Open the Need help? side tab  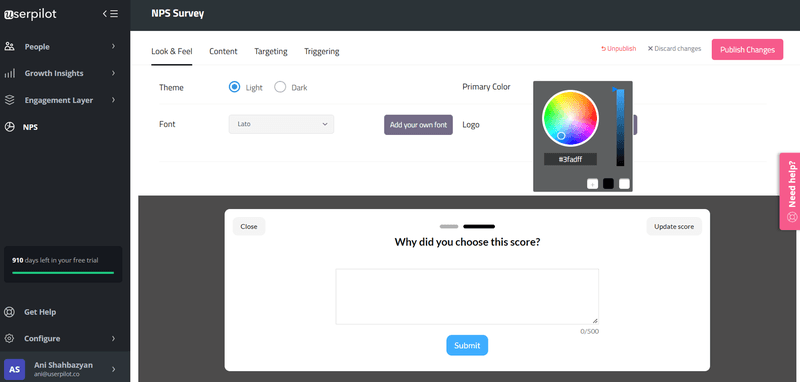pos(791,191)
